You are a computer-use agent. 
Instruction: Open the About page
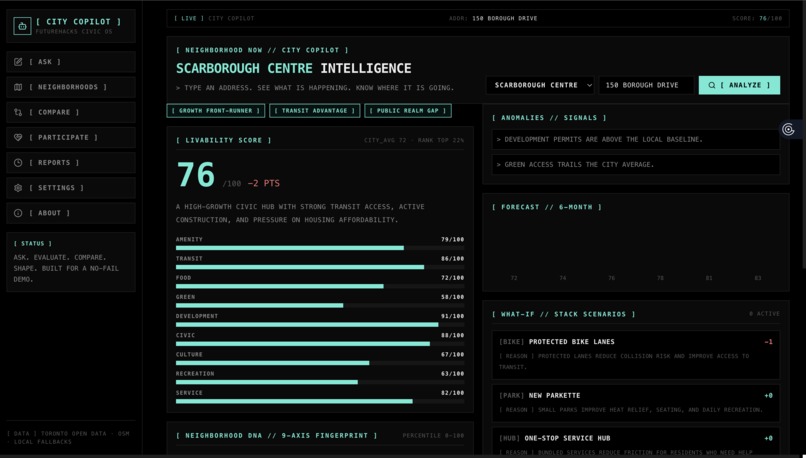71,213
